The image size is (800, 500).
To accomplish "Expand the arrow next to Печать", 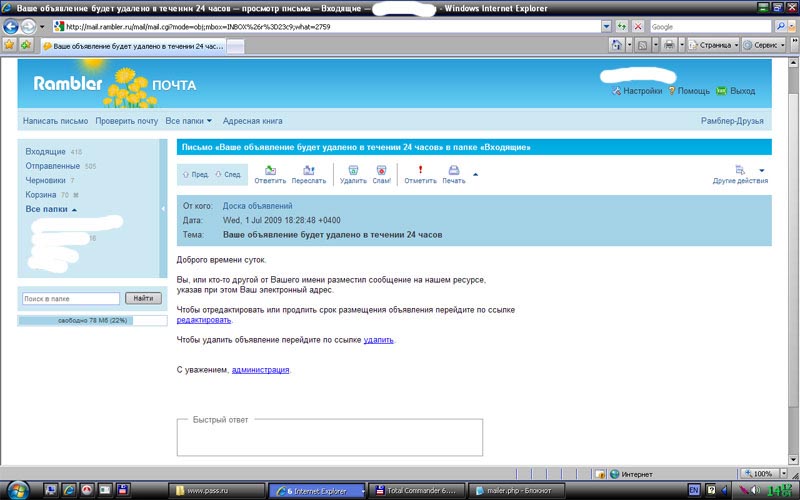I will click(475, 174).
